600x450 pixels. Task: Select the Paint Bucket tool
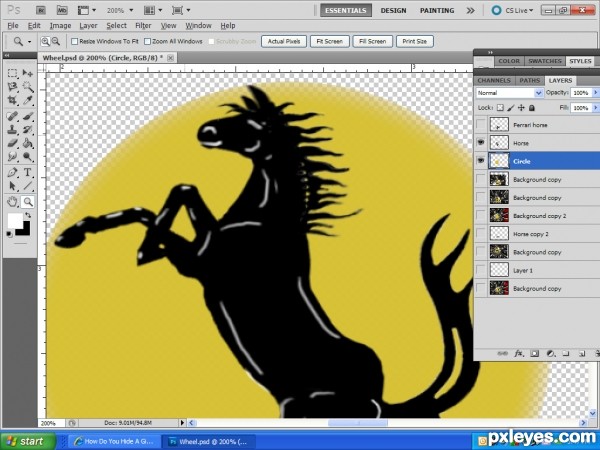(28, 143)
